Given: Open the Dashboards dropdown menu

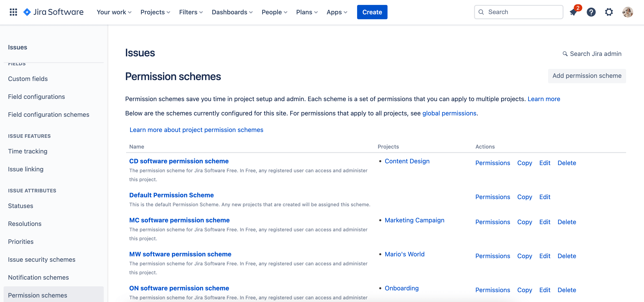Looking at the screenshot, I should (233, 12).
